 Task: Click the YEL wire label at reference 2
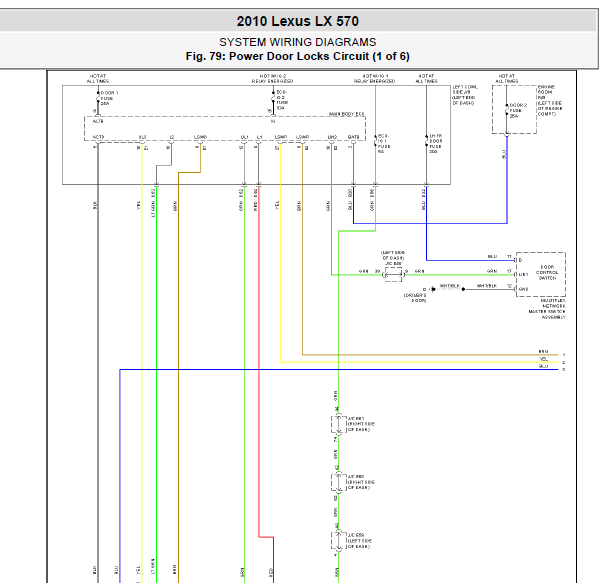(544, 359)
